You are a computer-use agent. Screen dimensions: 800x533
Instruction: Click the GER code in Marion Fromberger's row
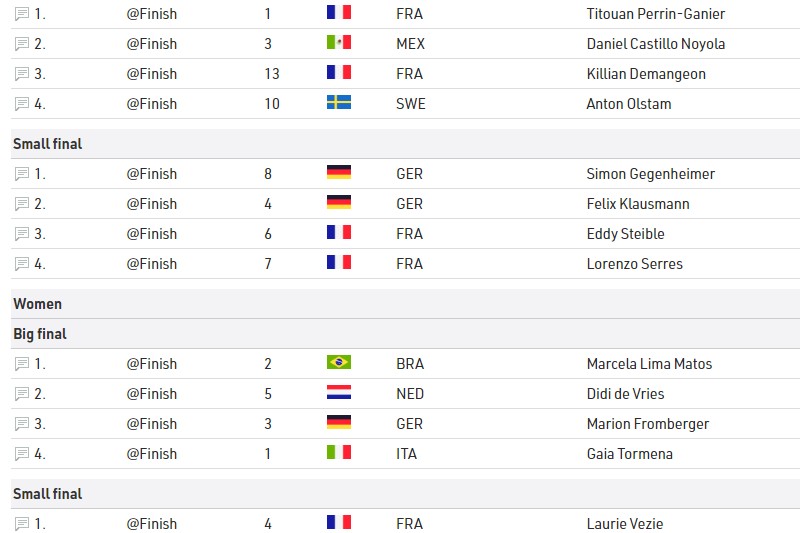(409, 424)
